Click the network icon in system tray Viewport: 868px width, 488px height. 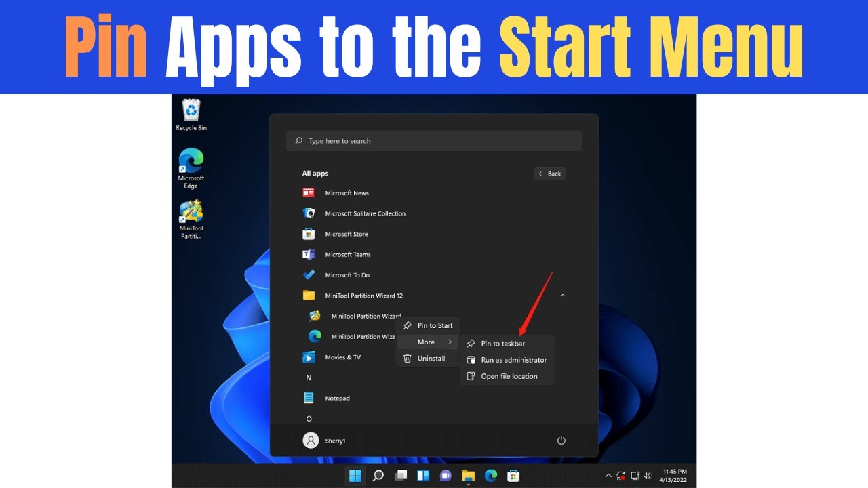coord(635,476)
